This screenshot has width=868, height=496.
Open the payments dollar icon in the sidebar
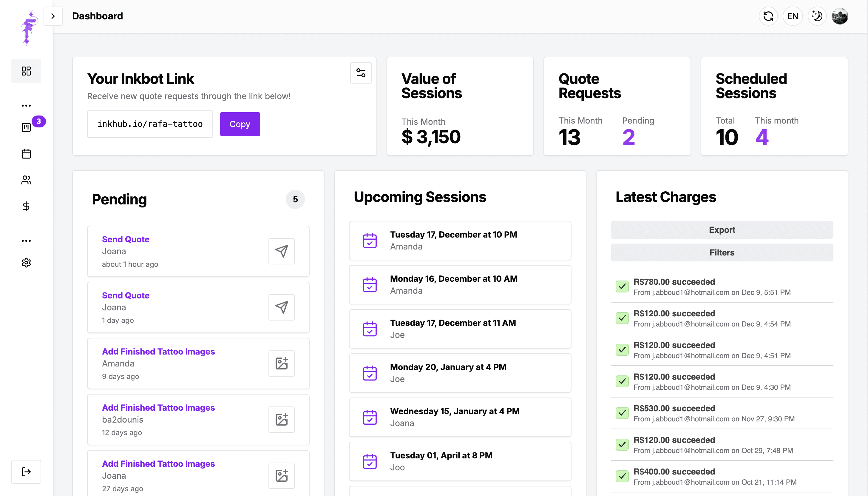coord(26,206)
